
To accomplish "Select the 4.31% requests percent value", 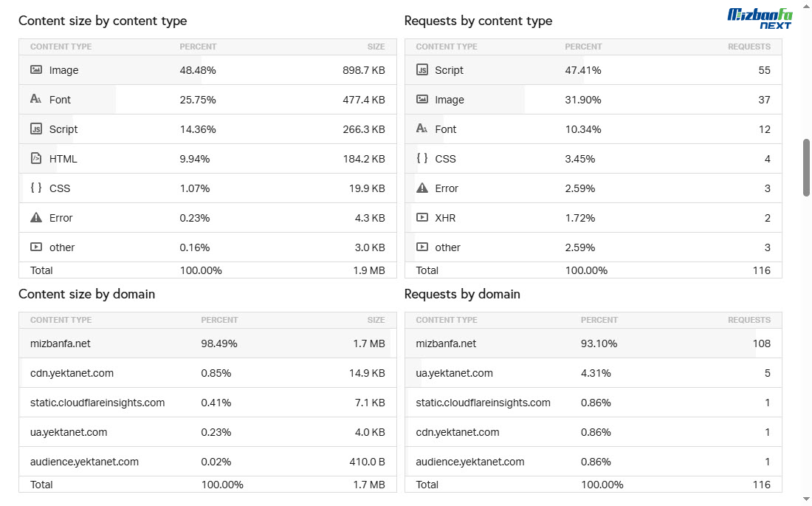I will (596, 373).
